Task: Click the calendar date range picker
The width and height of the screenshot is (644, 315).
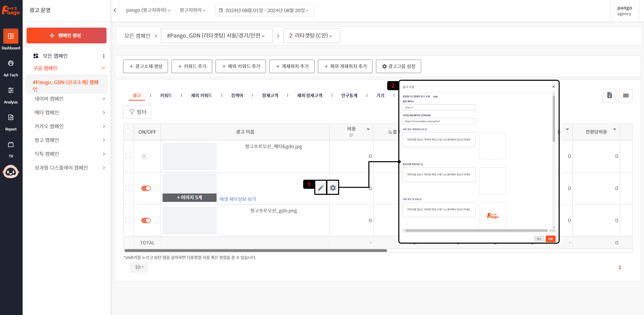Action: (x=265, y=10)
